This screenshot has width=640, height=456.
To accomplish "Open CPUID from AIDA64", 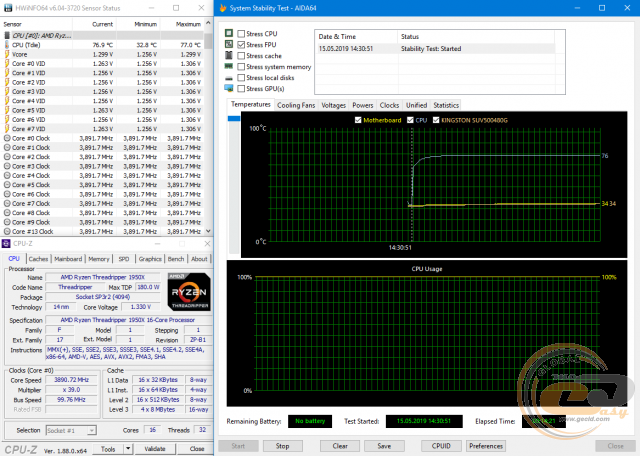I will click(x=441, y=446).
